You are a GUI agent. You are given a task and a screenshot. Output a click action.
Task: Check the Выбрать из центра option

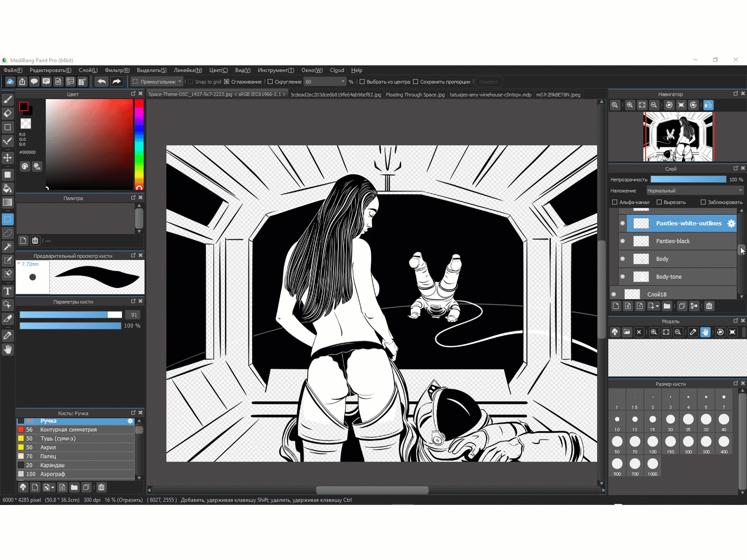click(362, 82)
